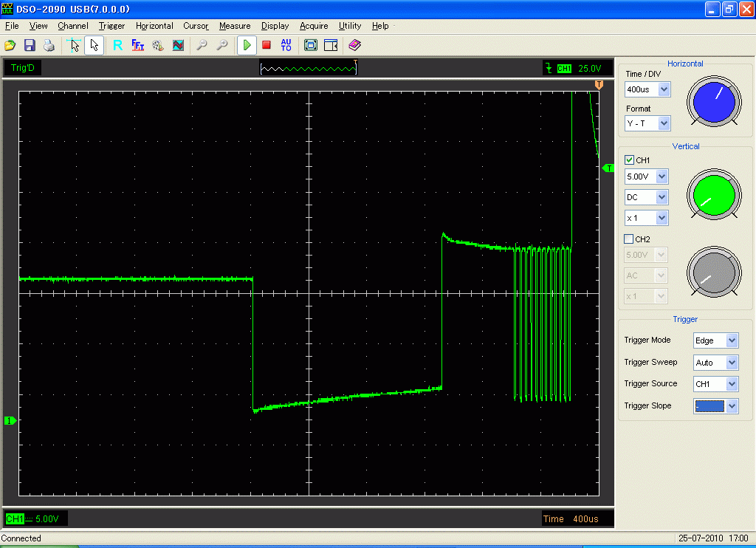Enable the CH2 channel checkbox
The height and width of the screenshot is (548, 756).
[629, 239]
